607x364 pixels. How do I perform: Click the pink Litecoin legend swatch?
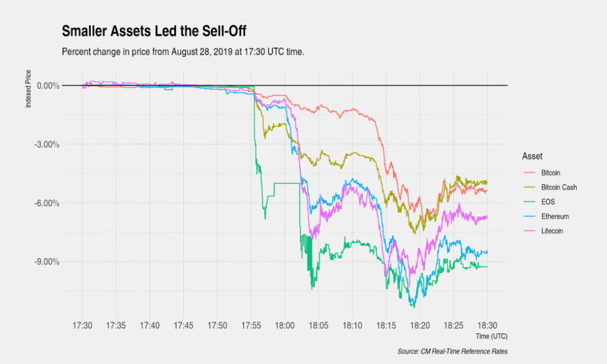coord(529,231)
